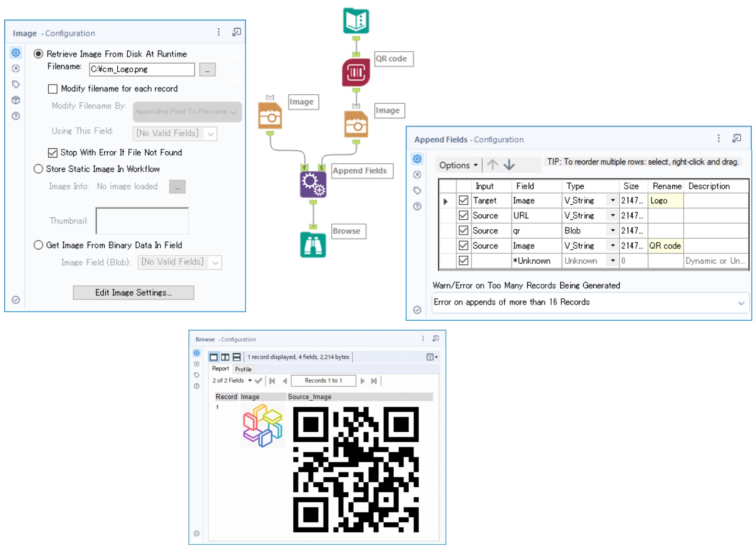This screenshot has width=756, height=549.
Task: Switch Browse to stacked pane view
Action: pyautogui.click(x=236, y=357)
